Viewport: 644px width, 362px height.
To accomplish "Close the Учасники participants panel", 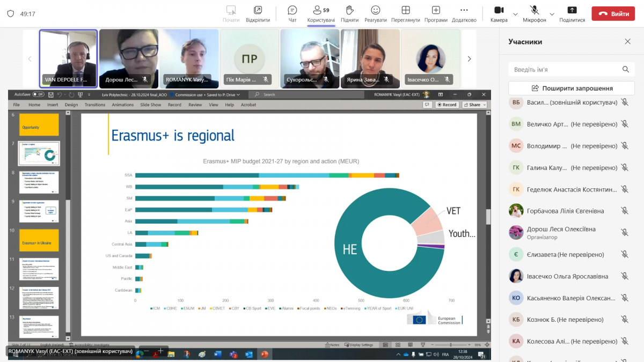I will click(x=627, y=42).
